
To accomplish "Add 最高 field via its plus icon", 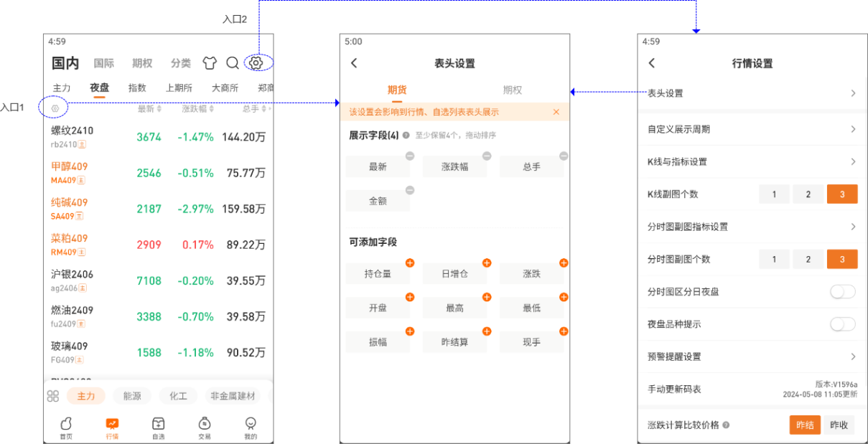I will coord(487,297).
